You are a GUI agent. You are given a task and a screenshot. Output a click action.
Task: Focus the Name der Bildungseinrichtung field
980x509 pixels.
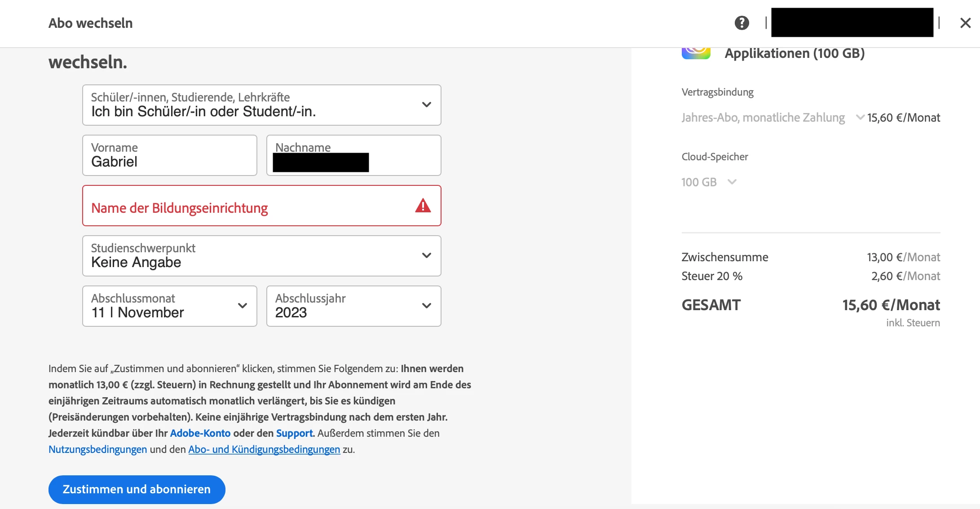252,206
